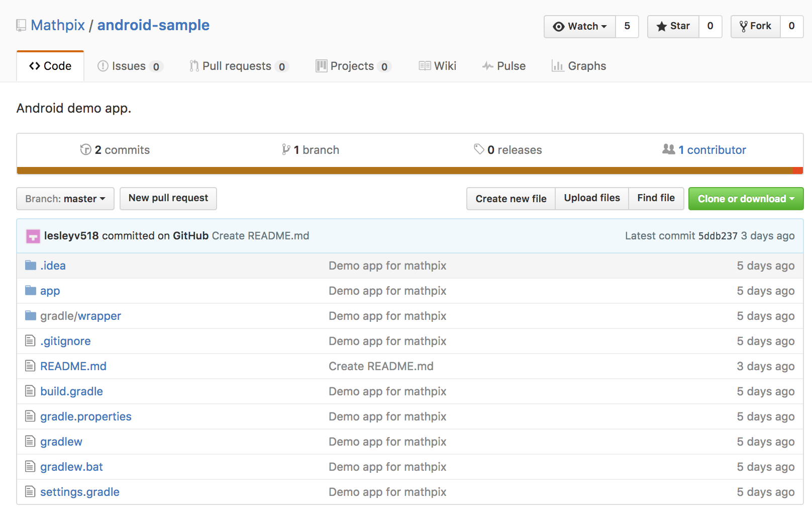The width and height of the screenshot is (812, 511).
Task: Click lesleyv518's pink avatar icon
Action: tap(33, 236)
